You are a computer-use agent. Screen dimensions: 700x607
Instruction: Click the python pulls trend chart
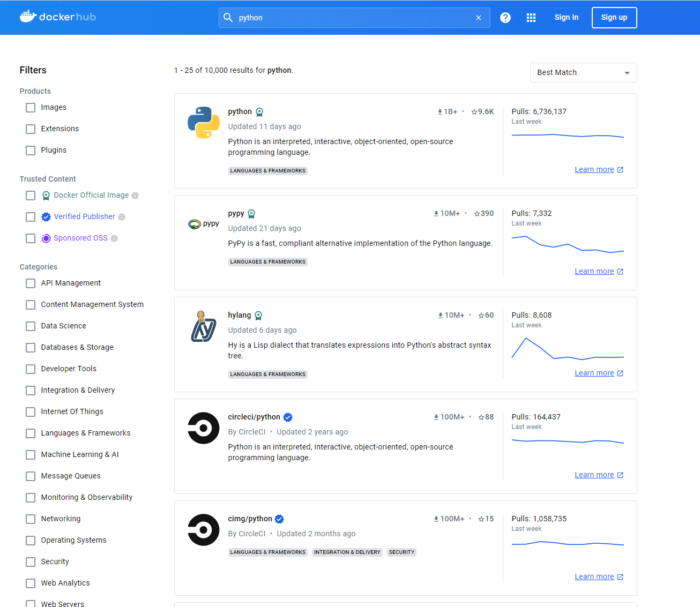point(568,136)
